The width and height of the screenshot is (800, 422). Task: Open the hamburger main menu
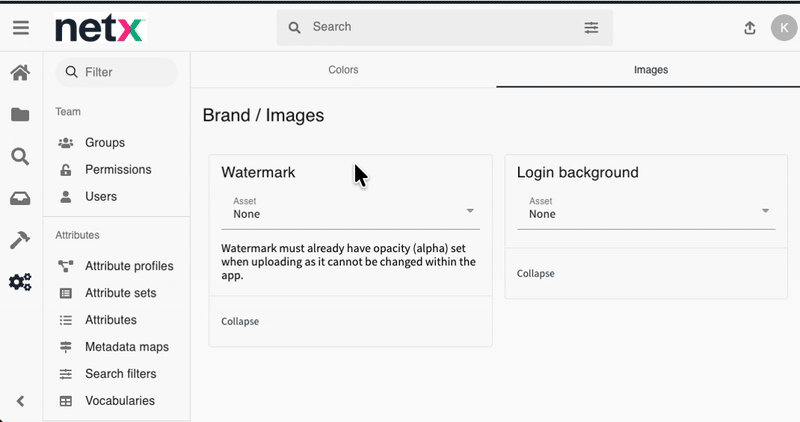tap(21, 28)
